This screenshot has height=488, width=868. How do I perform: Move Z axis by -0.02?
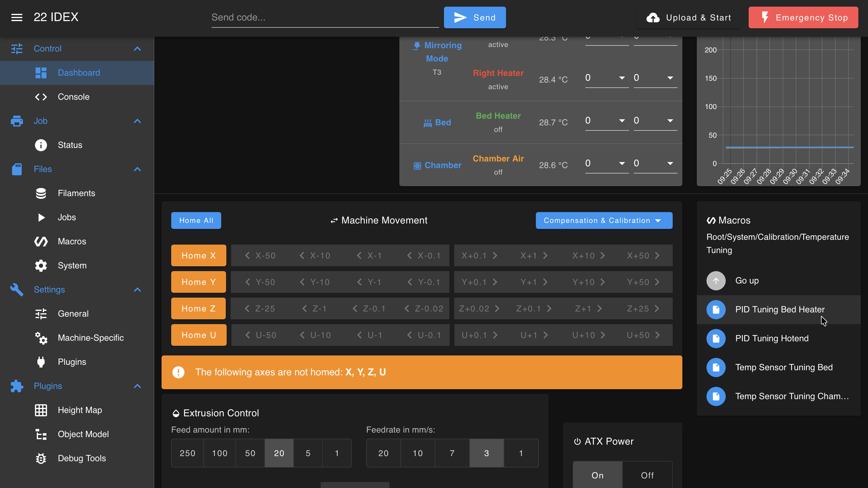[424, 308]
